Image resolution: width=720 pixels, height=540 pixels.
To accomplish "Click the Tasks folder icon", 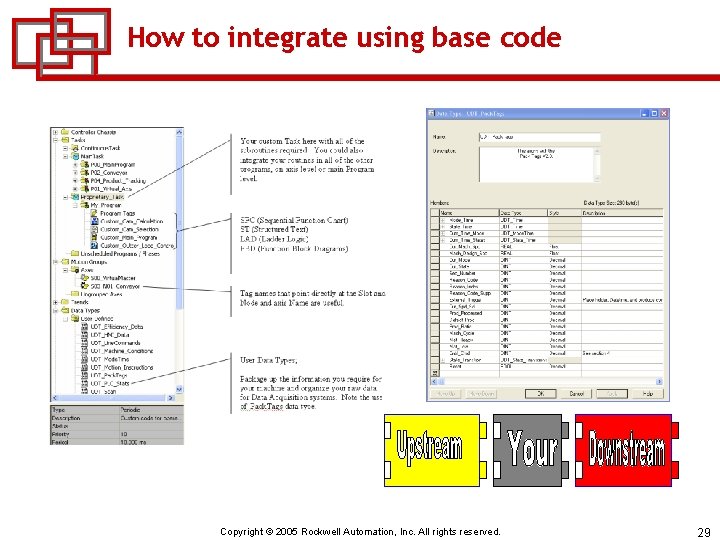I will tap(65, 140).
